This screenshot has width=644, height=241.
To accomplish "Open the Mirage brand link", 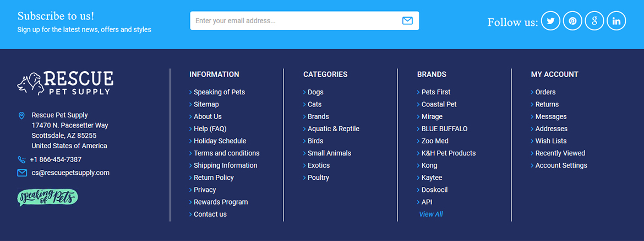I will [432, 116].
